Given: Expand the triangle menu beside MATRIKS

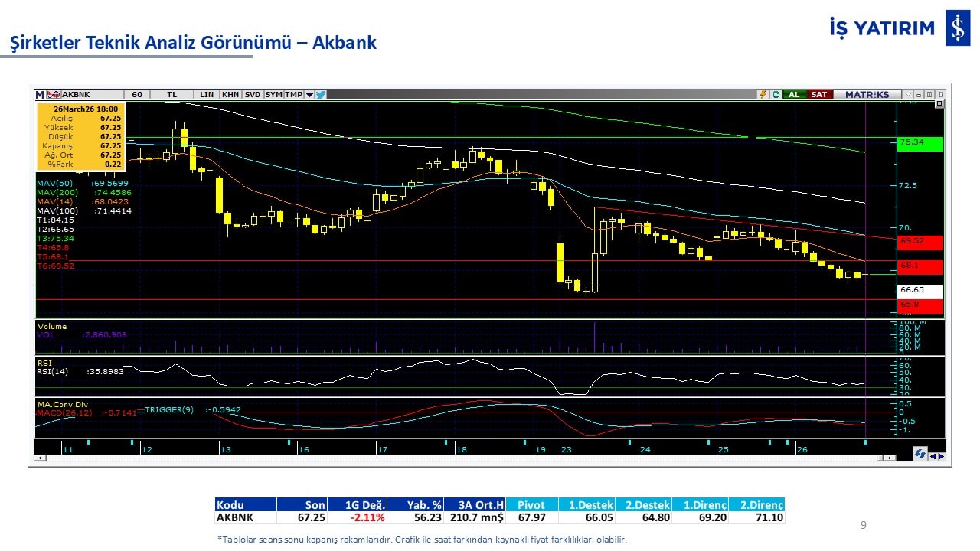Looking at the screenshot, I should [x=907, y=95].
